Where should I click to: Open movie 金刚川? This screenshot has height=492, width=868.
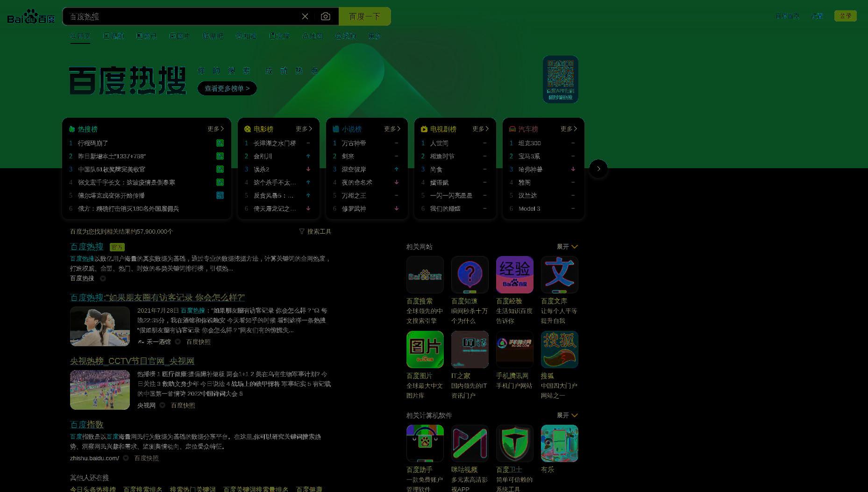click(x=263, y=156)
